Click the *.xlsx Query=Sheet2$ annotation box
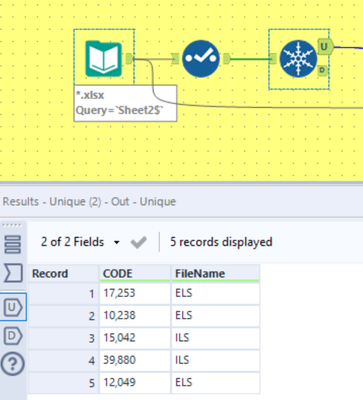Image resolution: width=363 pixels, height=400 pixels. [x=125, y=103]
